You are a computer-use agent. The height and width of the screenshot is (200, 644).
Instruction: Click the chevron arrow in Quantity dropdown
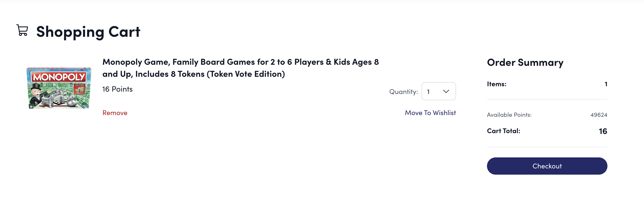(x=446, y=91)
